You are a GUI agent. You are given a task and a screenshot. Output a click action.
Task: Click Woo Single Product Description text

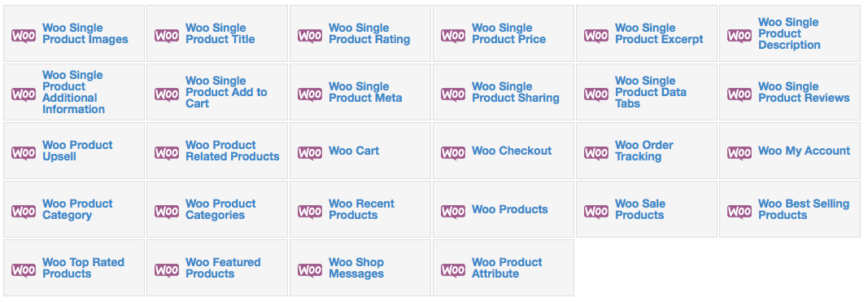[789, 34]
